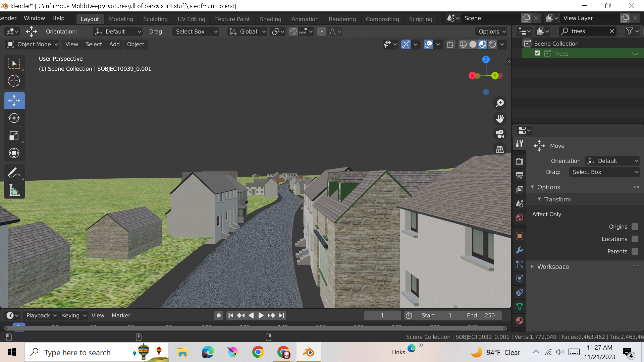Open the Add menu in viewport header
This screenshot has height=362, width=644.
[114, 44]
